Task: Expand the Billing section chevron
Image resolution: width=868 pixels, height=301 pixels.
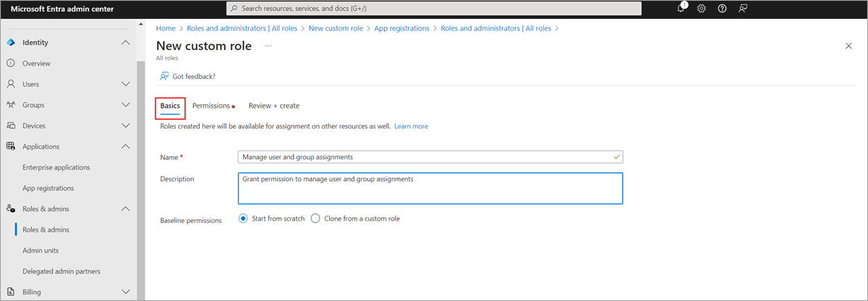Action: 125,292
